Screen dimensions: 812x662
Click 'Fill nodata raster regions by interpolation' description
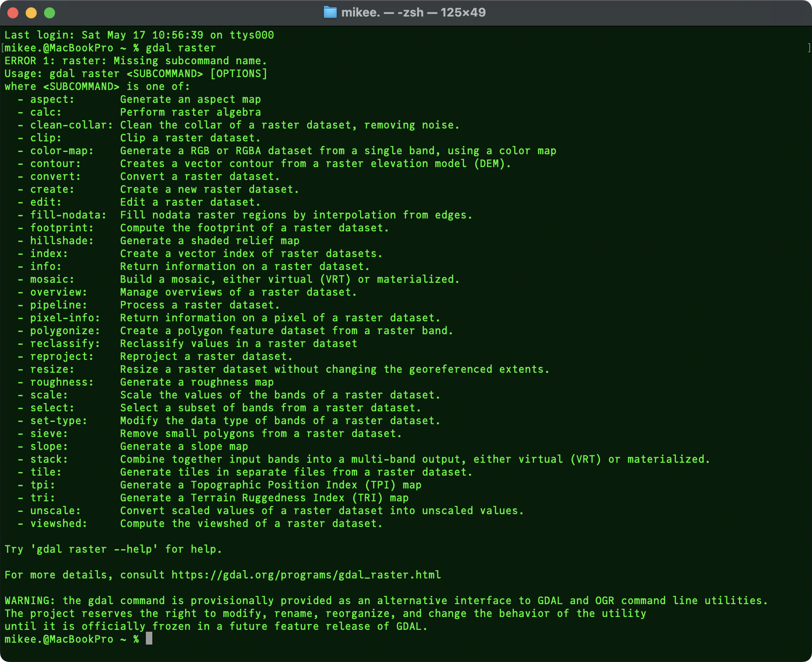(297, 215)
